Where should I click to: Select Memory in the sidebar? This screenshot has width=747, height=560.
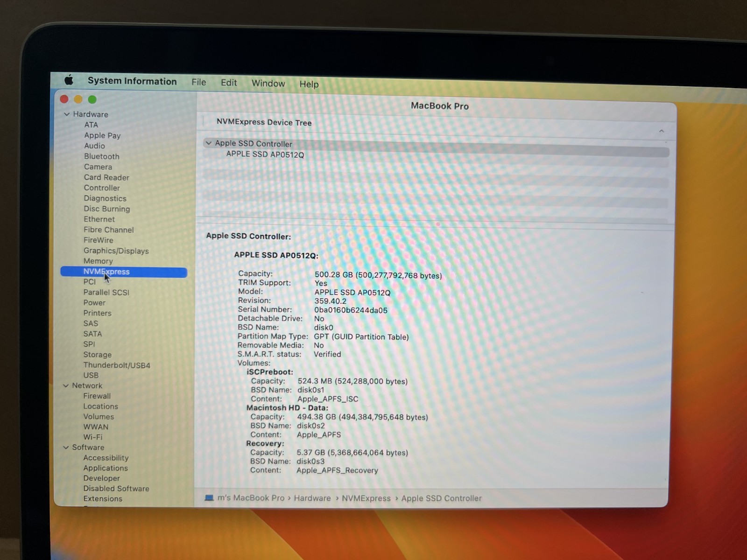point(98,261)
